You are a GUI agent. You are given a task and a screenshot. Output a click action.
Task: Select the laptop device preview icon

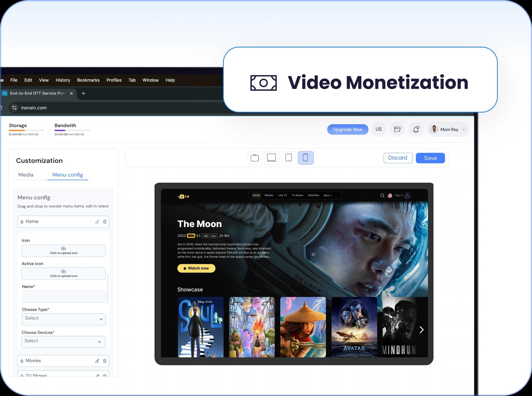[x=271, y=158]
